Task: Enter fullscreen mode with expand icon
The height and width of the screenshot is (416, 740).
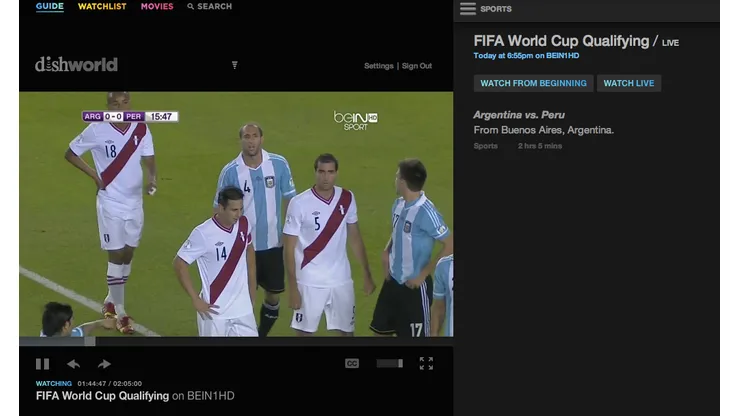Action: [426, 363]
